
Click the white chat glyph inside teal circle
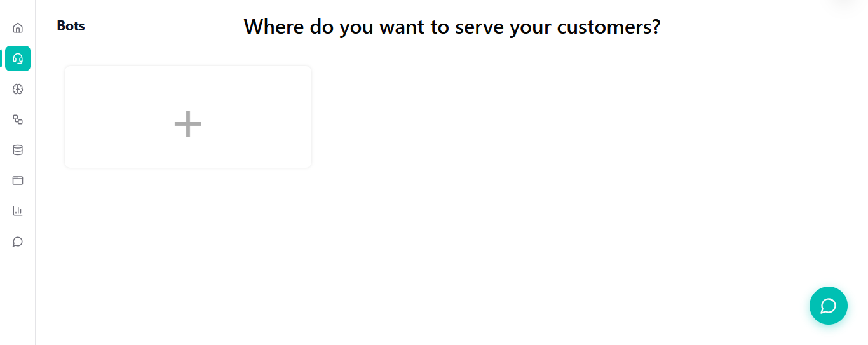point(828,306)
